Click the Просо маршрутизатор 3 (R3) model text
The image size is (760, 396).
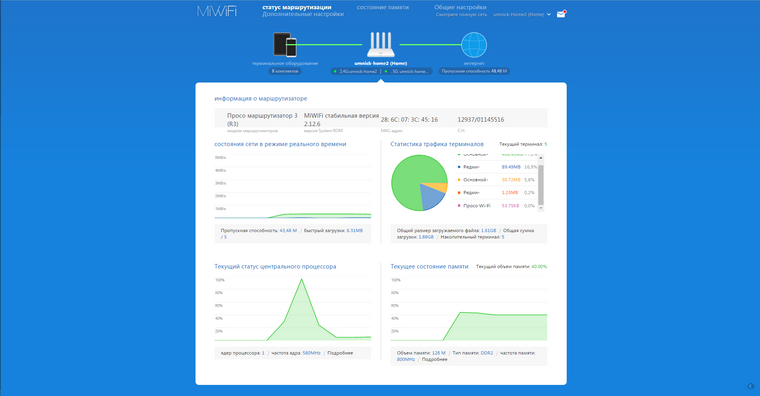coord(262,120)
